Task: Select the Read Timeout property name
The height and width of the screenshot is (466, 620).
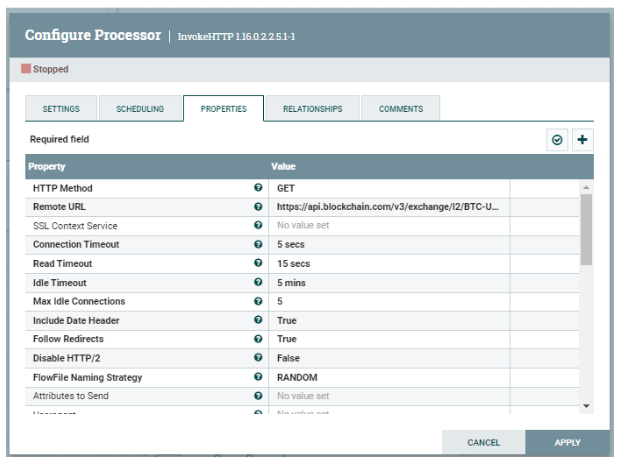Action: click(62, 263)
